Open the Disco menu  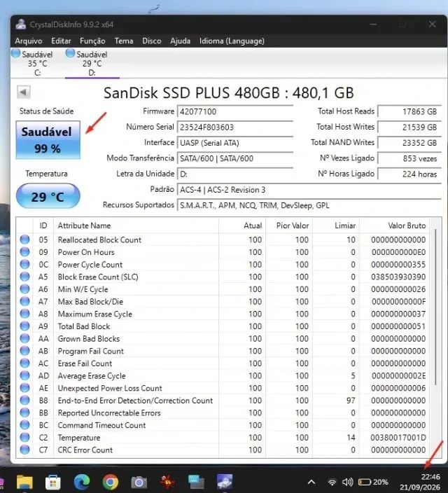click(x=151, y=41)
